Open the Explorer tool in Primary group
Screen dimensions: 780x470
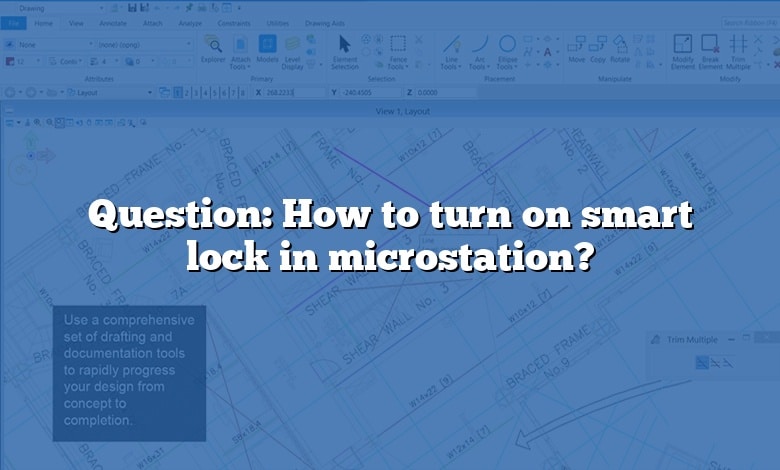coord(213,49)
